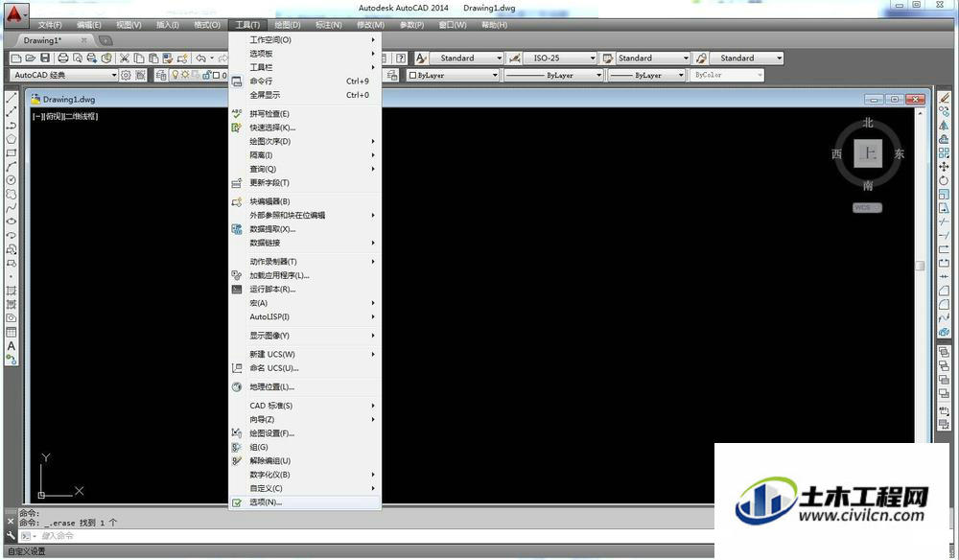The width and height of the screenshot is (959, 560).
Task: Open the ByLayer color swatch dropdown
Action: [x=452, y=75]
